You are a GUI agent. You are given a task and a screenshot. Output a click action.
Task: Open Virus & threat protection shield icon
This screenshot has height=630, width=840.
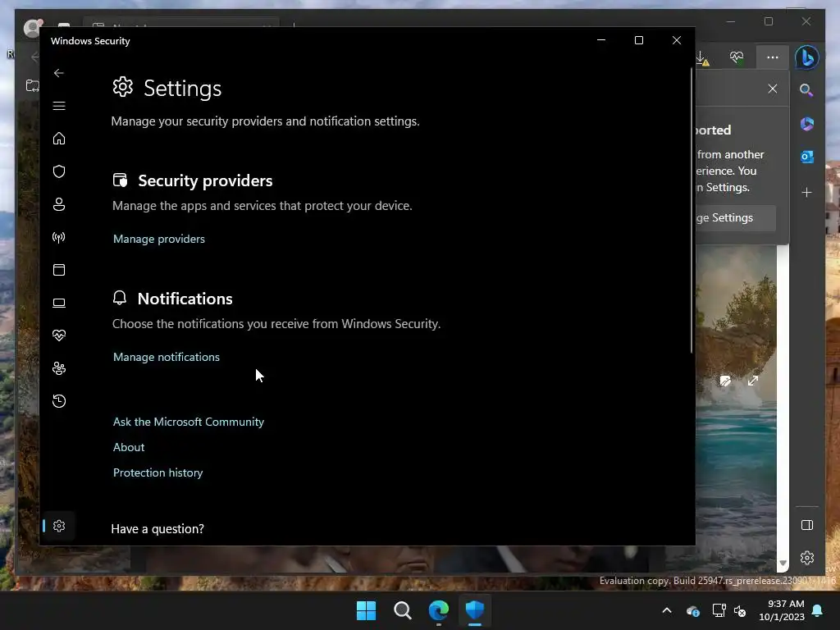pyautogui.click(x=59, y=171)
